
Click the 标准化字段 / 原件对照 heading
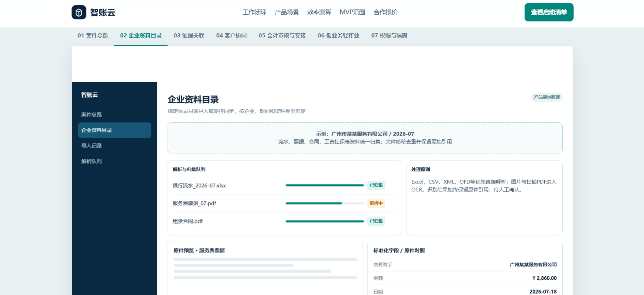click(x=399, y=250)
